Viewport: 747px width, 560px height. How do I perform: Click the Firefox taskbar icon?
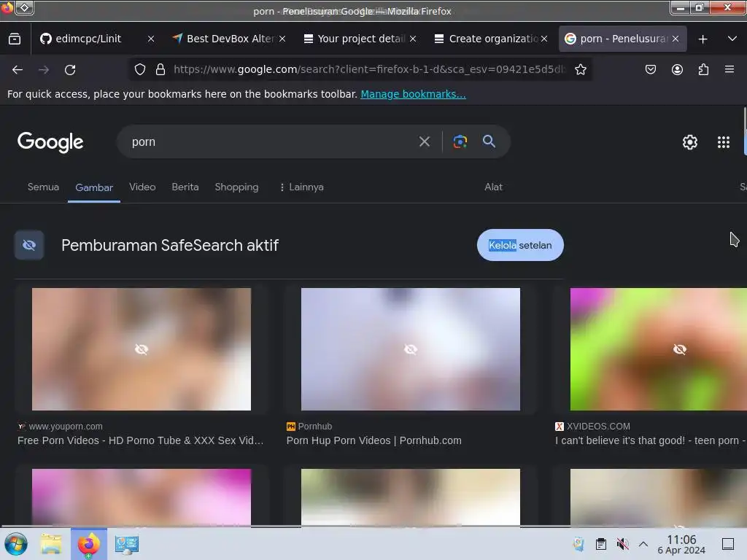click(89, 544)
